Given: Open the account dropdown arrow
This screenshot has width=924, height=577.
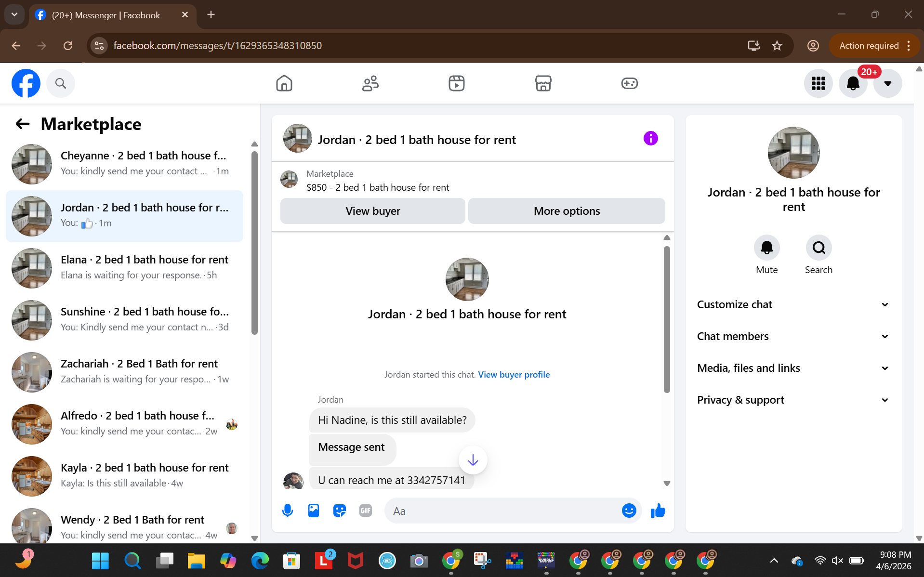Looking at the screenshot, I should 888,83.
